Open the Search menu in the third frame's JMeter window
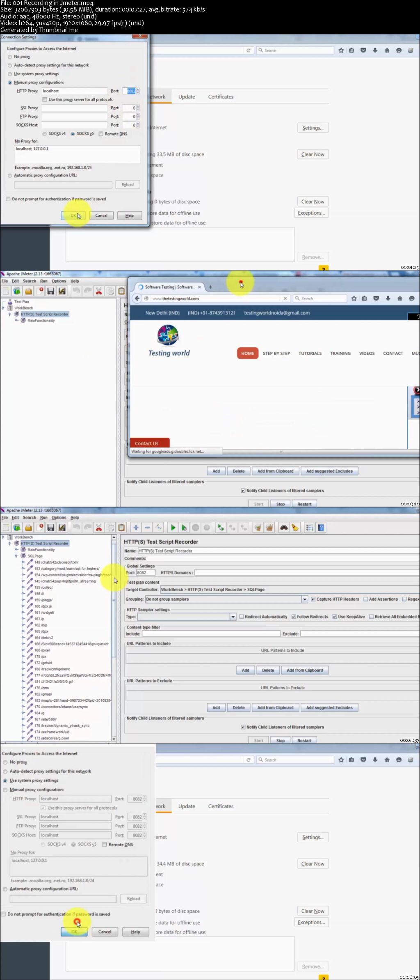Screen dimensions: 420x980 [30, 518]
